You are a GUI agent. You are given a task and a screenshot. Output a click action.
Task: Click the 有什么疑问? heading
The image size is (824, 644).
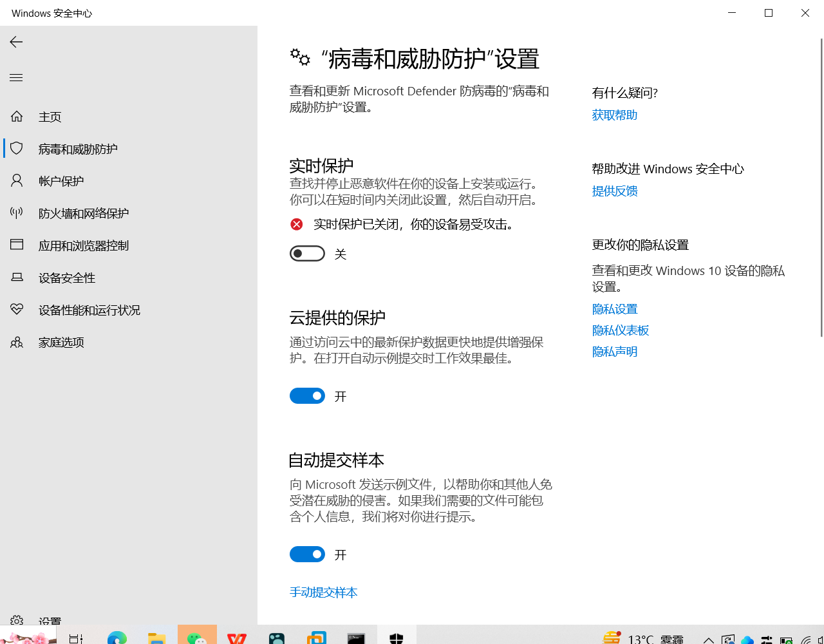pyautogui.click(x=625, y=93)
